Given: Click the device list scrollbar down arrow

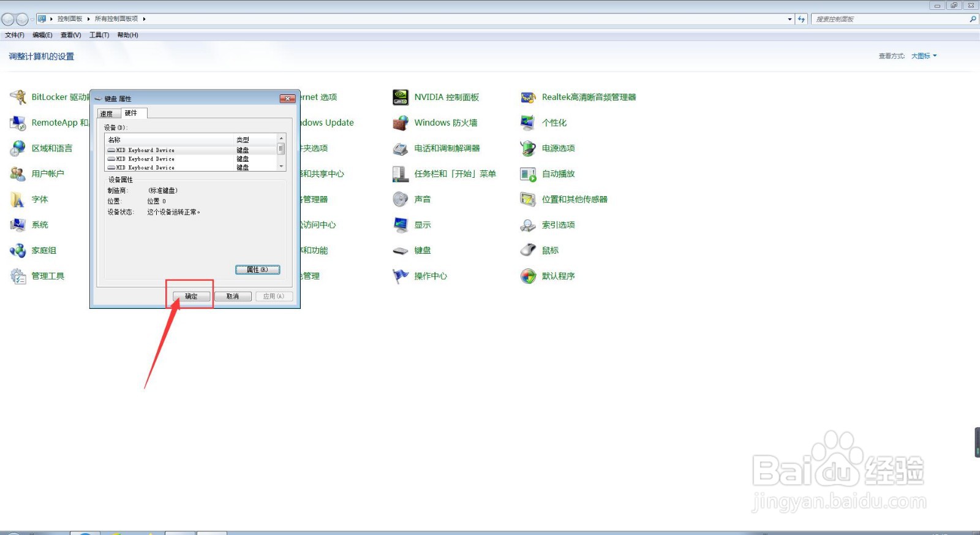Looking at the screenshot, I should point(282,166).
